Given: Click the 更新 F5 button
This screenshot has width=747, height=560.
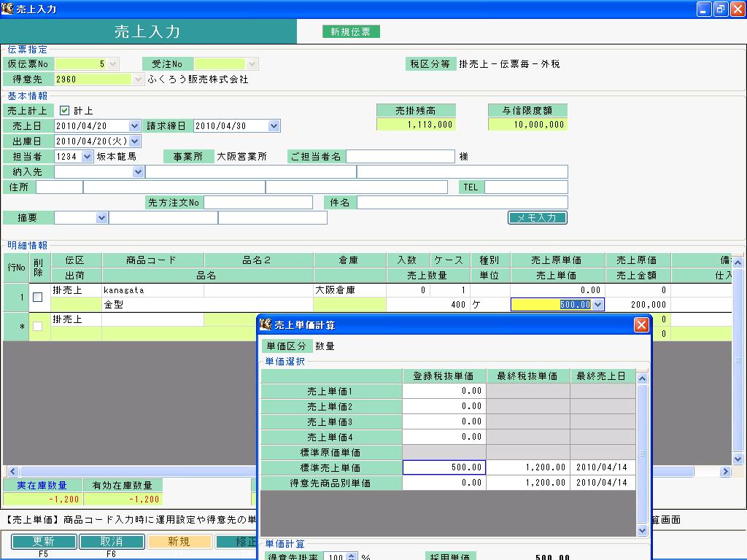Looking at the screenshot, I should pyautogui.click(x=44, y=542).
